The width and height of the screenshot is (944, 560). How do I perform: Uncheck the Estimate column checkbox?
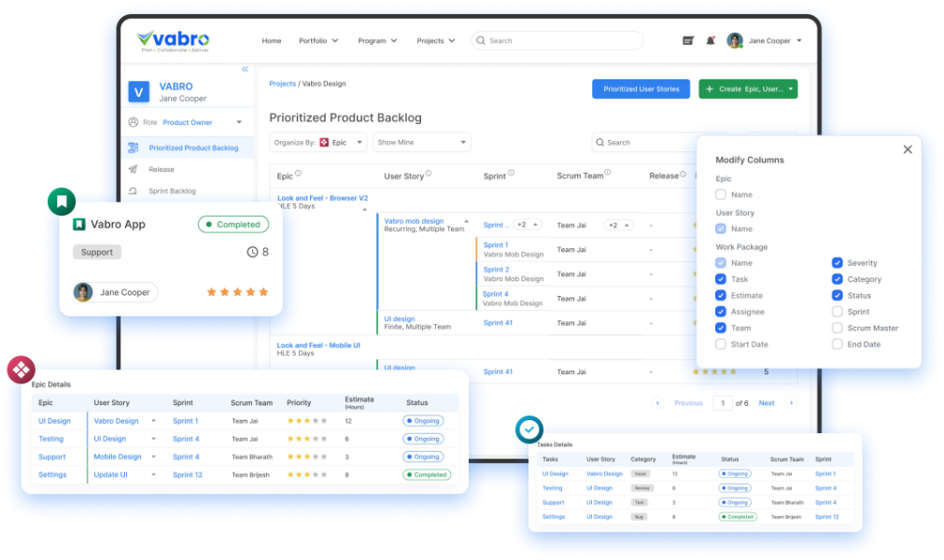coord(720,295)
